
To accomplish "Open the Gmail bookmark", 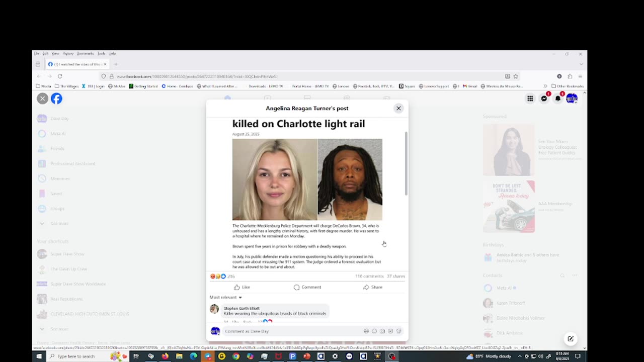I will [470, 86].
